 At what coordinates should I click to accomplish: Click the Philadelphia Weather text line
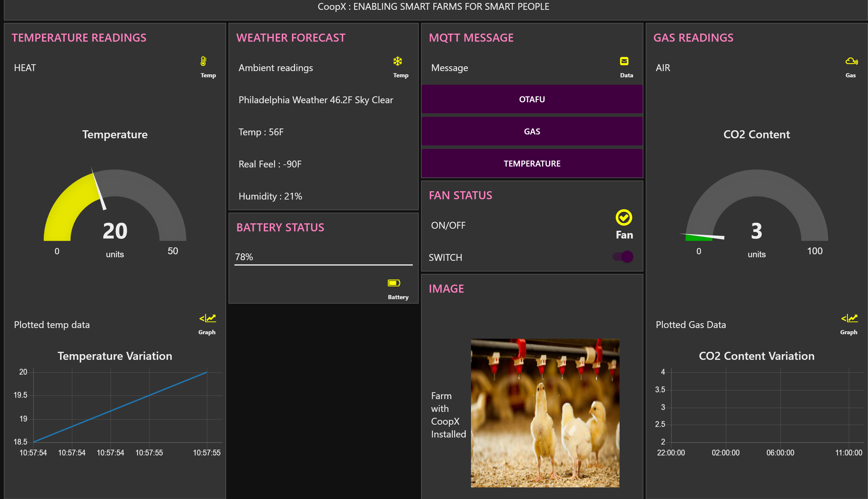click(315, 100)
